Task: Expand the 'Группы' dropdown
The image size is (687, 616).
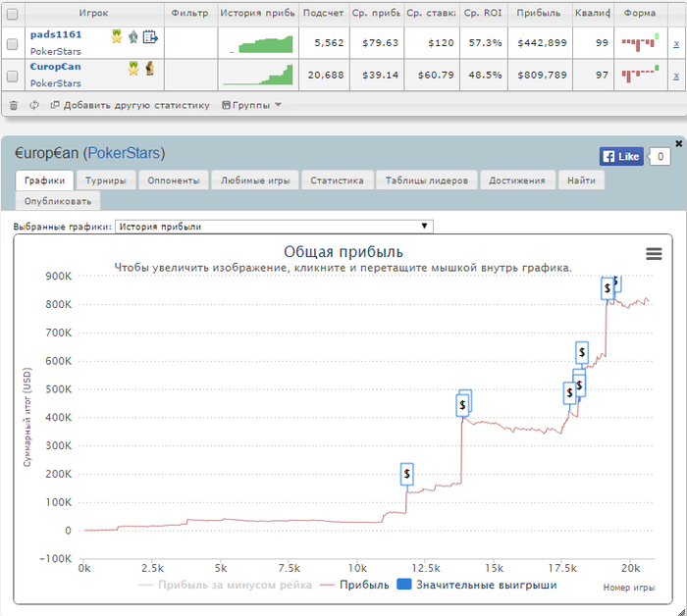Action: 252,105
